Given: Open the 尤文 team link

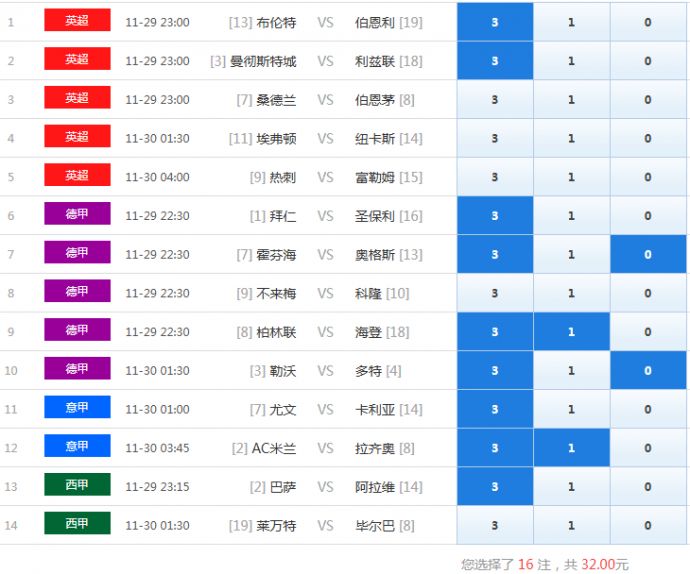Looking at the screenshot, I should (x=283, y=410).
